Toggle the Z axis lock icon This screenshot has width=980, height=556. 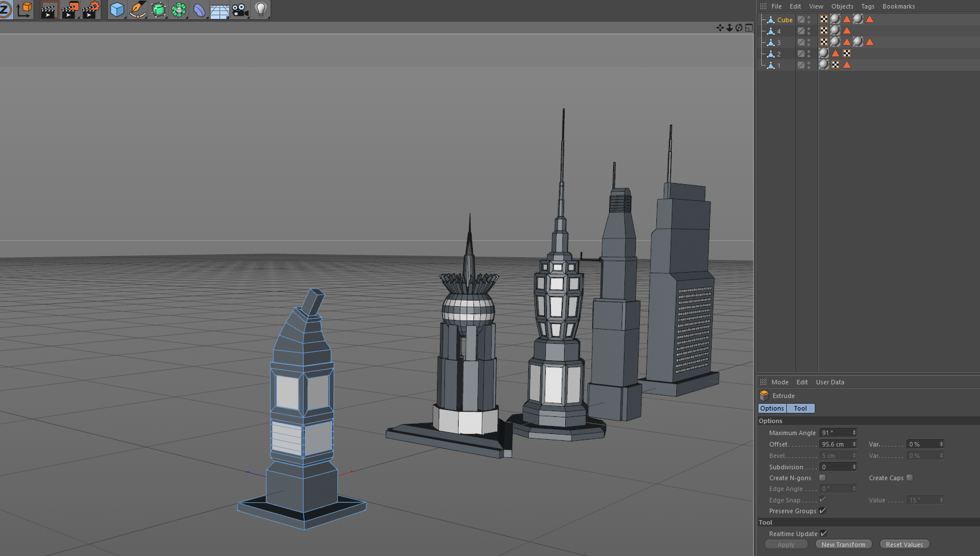(x=5, y=10)
